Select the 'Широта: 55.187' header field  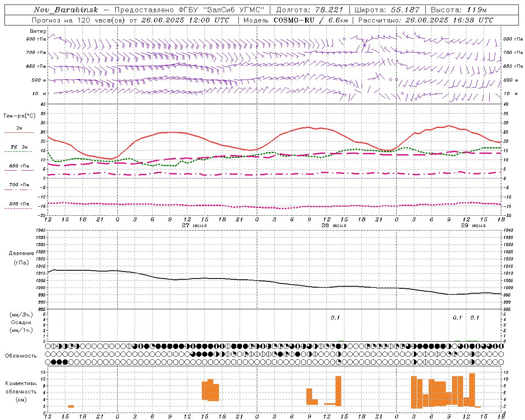(x=387, y=10)
